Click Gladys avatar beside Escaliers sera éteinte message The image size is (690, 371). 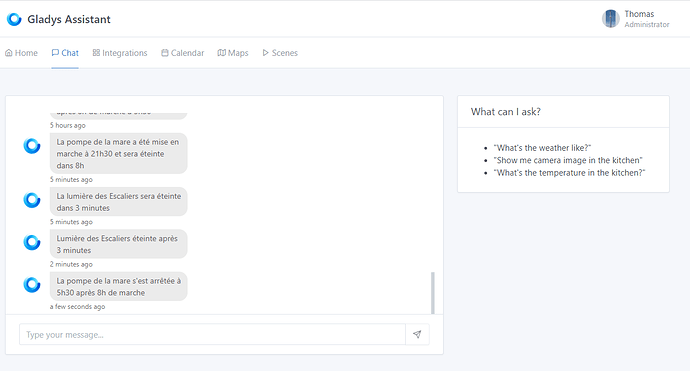(32, 200)
